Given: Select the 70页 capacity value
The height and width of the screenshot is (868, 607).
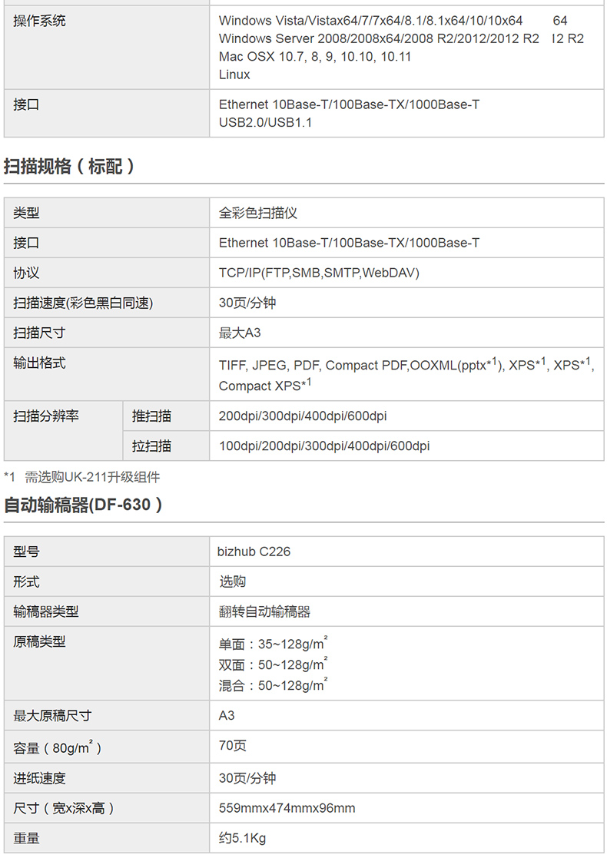Looking at the screenshot, I should point(232,746).
